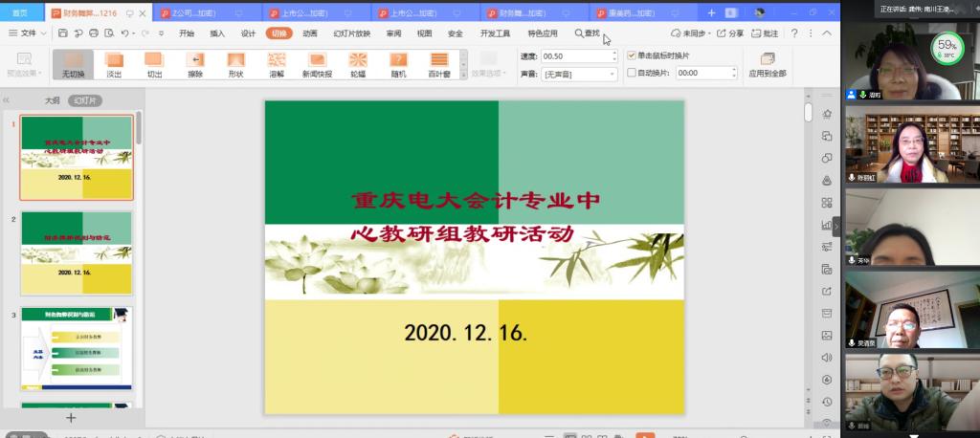Viewport: 980px width, 438px height.
Task: Open the 声音 sound dropdown
Action: (x=580, y=74)
